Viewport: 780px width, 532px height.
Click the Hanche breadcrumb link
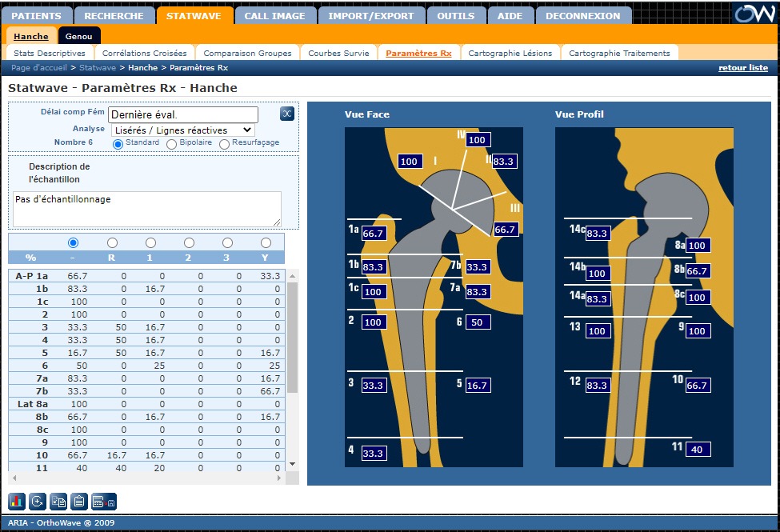(142, 68)
